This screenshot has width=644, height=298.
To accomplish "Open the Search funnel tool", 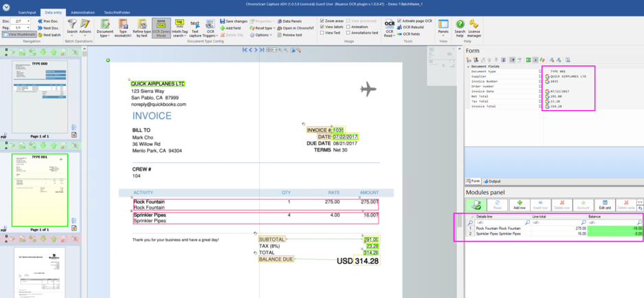I will pos(72,26).
